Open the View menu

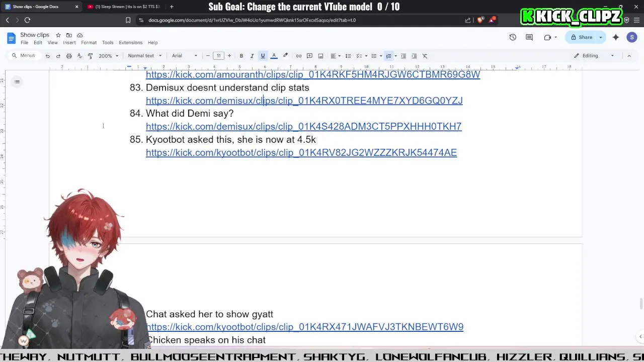coord(52,43)
